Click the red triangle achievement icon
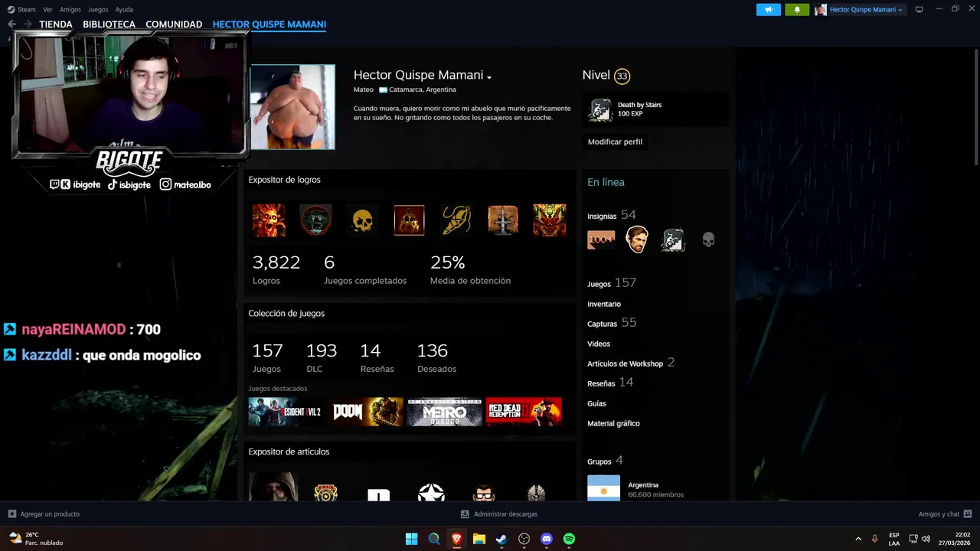 click(x=409, y=220)
